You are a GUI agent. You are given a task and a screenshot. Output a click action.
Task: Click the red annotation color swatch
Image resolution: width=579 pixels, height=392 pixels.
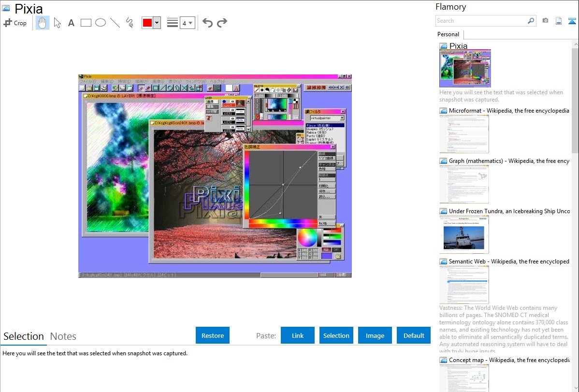tap(147, 23)
